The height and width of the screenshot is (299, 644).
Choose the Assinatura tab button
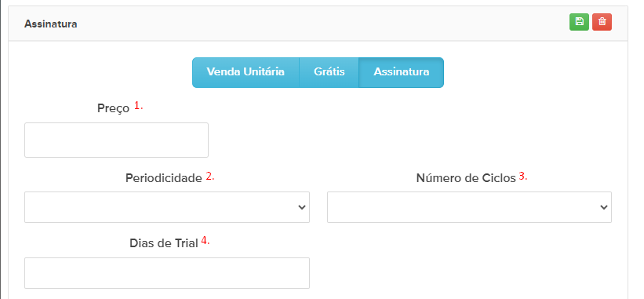402,72
